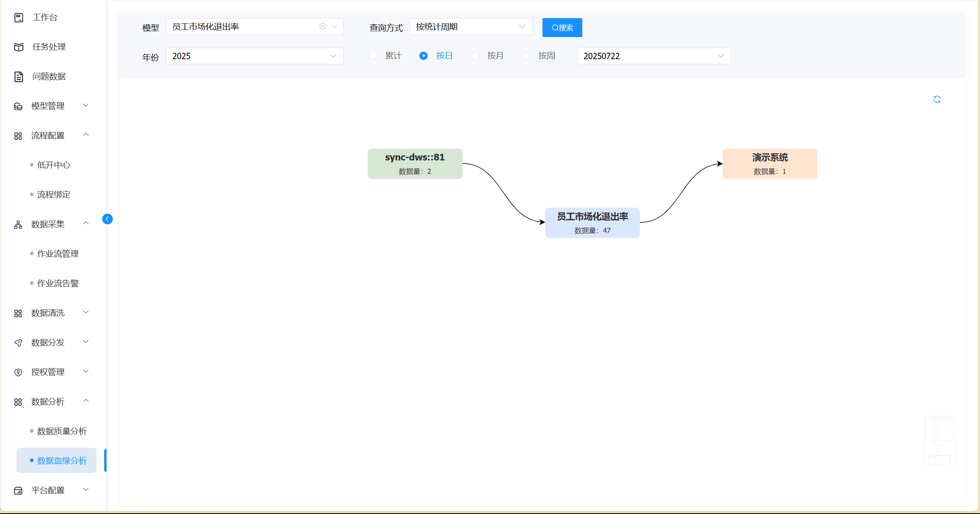
Task: Click the 任务处理 box icon
Action: coord(19,47)
